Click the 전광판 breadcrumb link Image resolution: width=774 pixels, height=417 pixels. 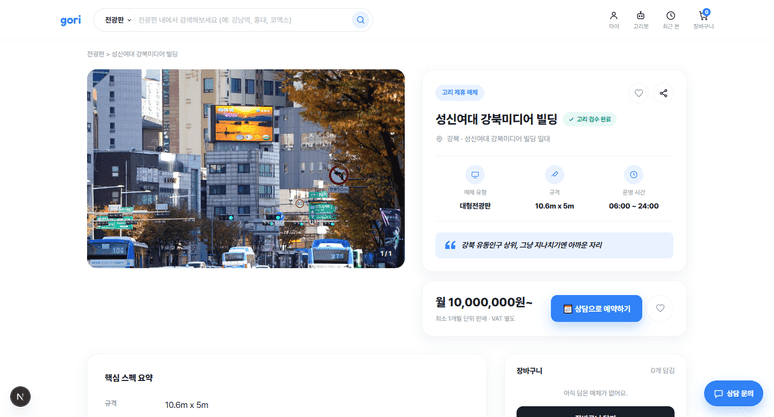[x=95, y=54]
